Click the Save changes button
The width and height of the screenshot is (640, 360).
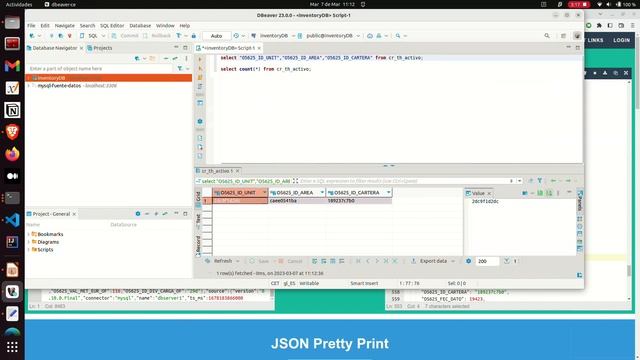click(259, 261)
